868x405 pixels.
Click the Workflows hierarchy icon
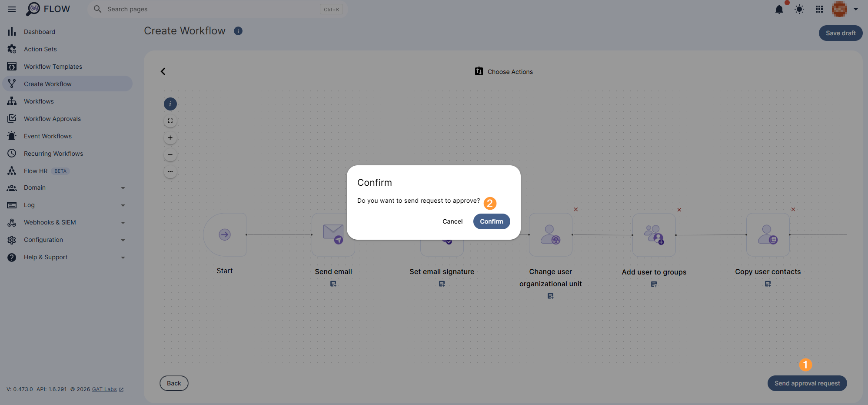click(x=12, y=101)
